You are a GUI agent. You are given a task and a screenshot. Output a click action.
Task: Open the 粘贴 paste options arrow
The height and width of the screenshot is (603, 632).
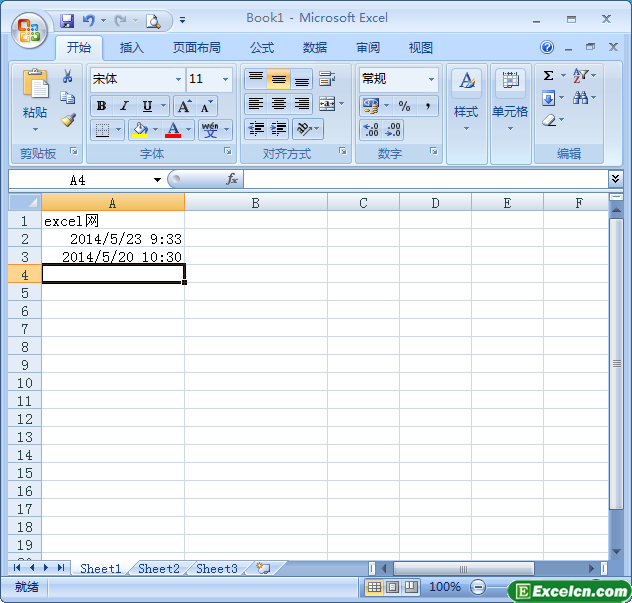pyautogui.click(x=35, y=130)
